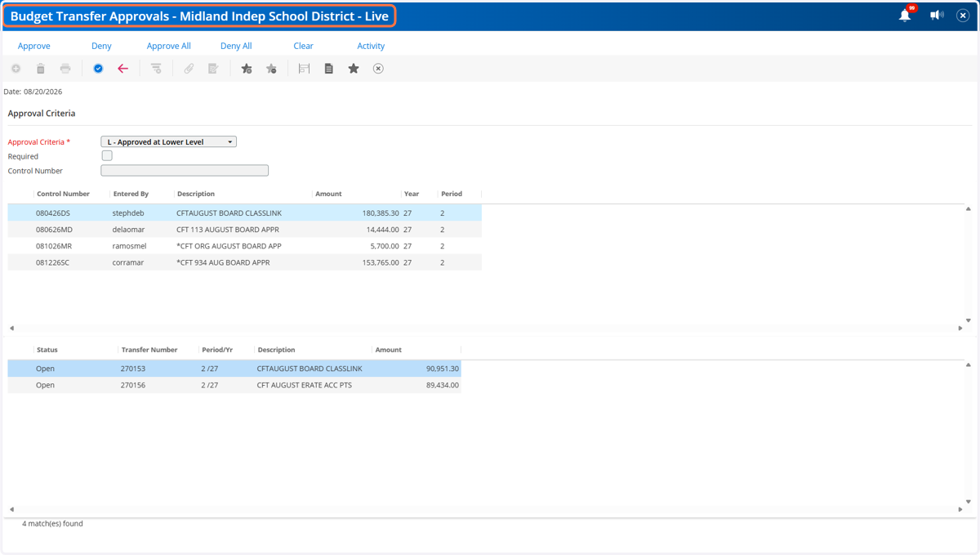Click upper table scroll right arrow
This screenshot has height=555, width=980.
click(960, 328)
